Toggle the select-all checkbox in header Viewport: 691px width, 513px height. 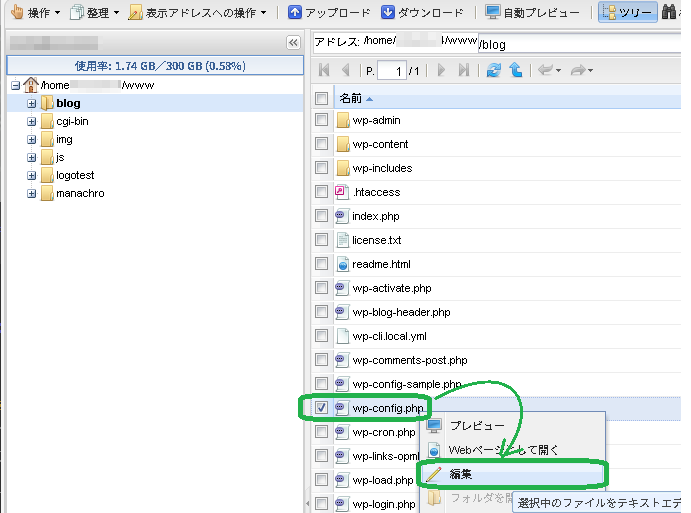click(321, 98)
